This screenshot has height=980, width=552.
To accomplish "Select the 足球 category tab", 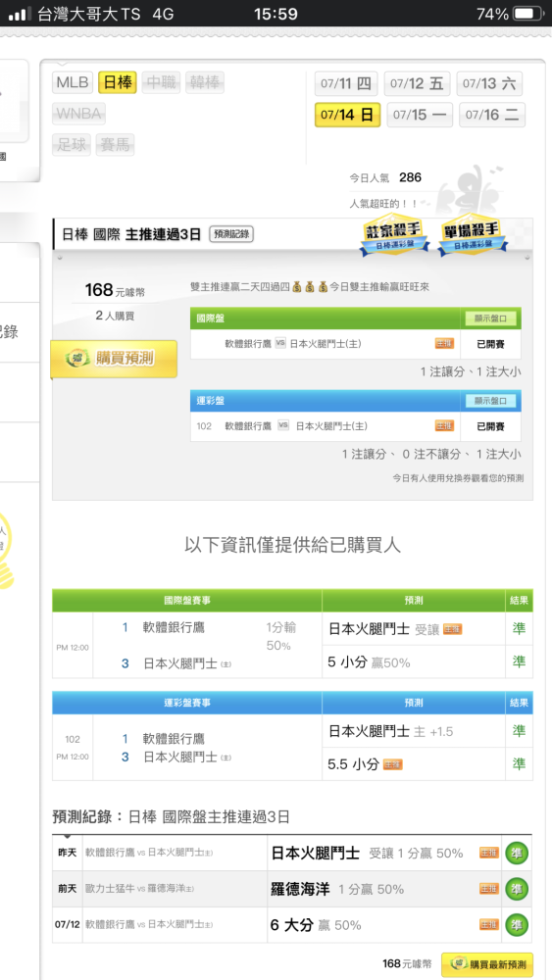I will [x=72, y=145].
